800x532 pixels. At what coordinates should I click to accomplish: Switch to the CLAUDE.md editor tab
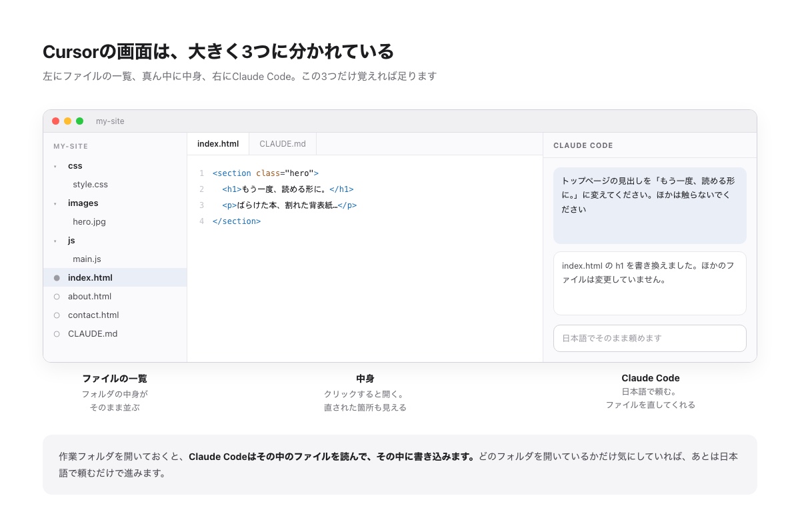[x=283, y=143]
